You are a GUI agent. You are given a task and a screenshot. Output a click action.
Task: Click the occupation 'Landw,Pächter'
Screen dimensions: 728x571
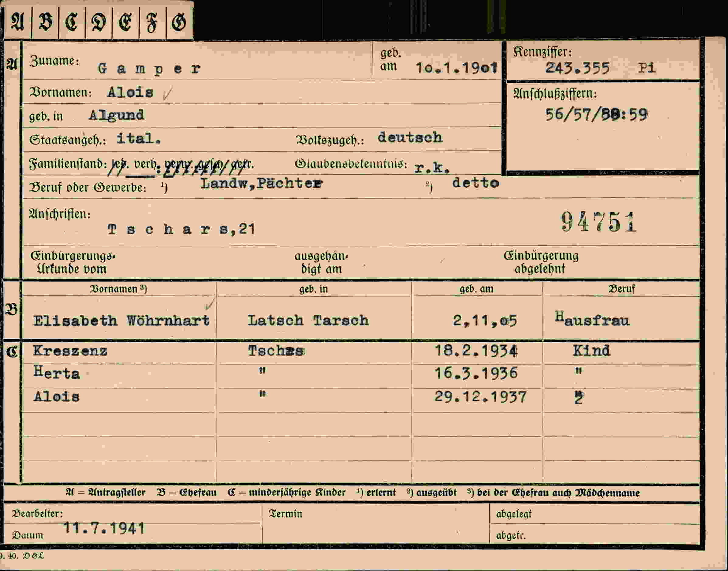[x=262, y=183]
